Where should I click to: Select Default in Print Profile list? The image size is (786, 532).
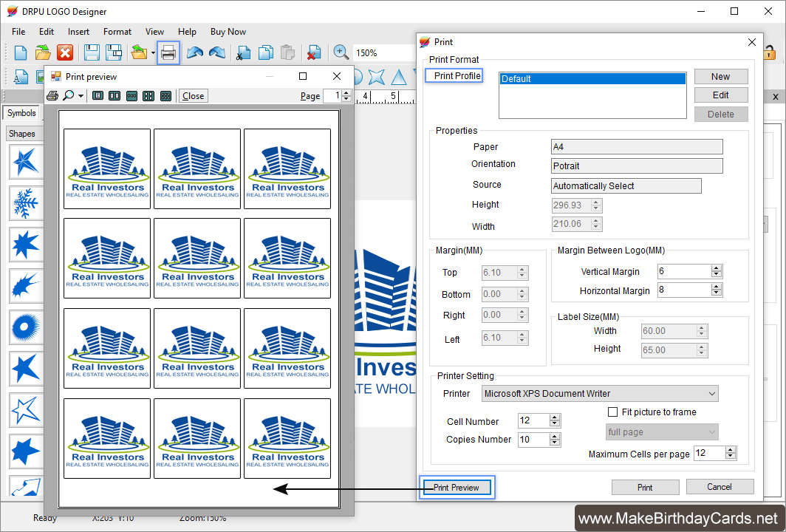592,79
